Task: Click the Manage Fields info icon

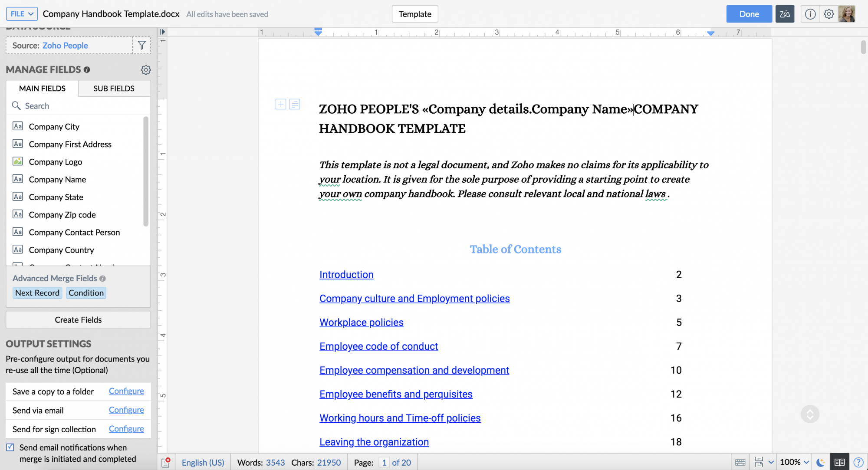Action: (x=87, y=69)
